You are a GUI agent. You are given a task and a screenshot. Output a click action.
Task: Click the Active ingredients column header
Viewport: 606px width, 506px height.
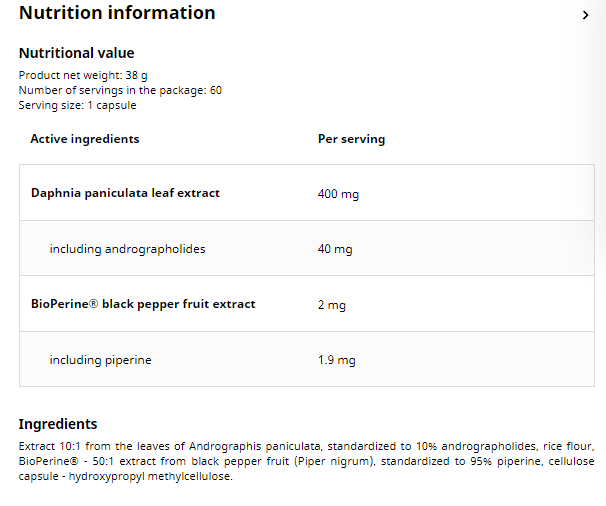pos(85,139)
